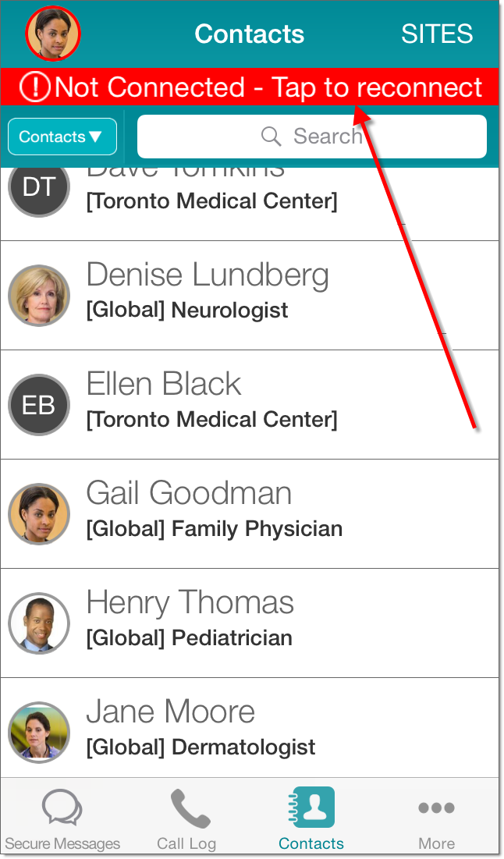This screenshot has height=859, width=504.
Task: Tap Henry Thomas's profile photo
Action: click(x=39, y=623)
